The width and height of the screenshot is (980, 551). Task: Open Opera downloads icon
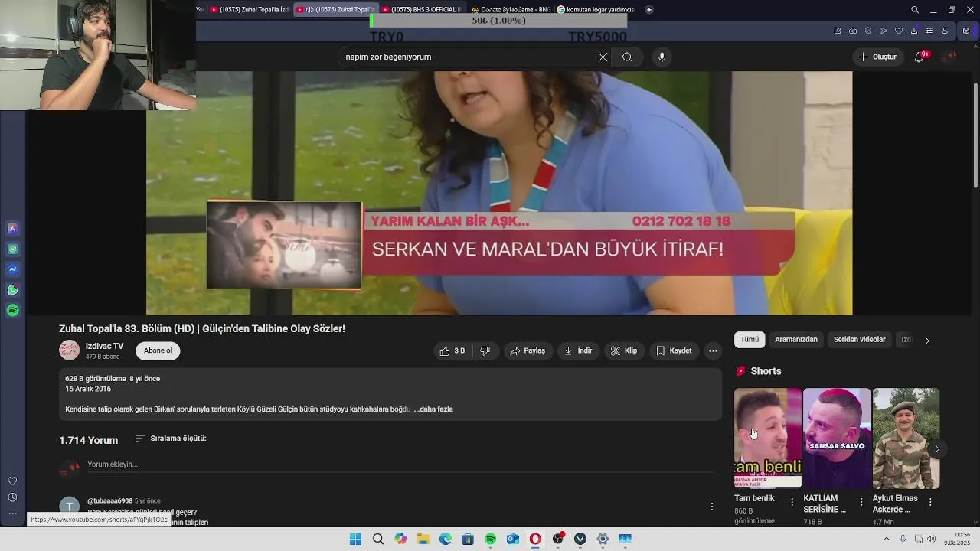pos(914,31)
